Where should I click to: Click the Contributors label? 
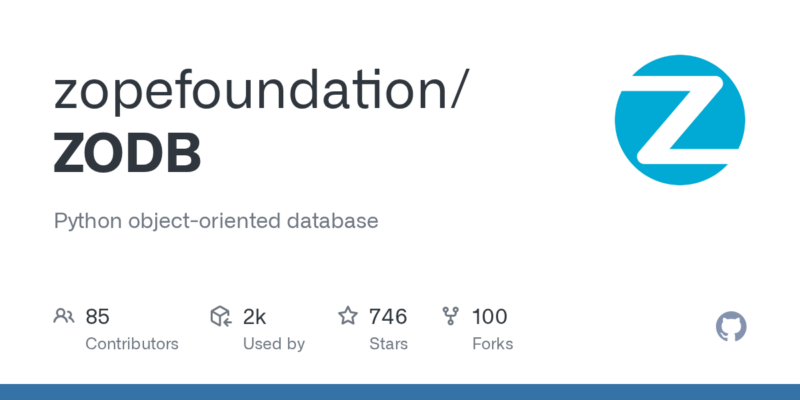click(132, 343)
